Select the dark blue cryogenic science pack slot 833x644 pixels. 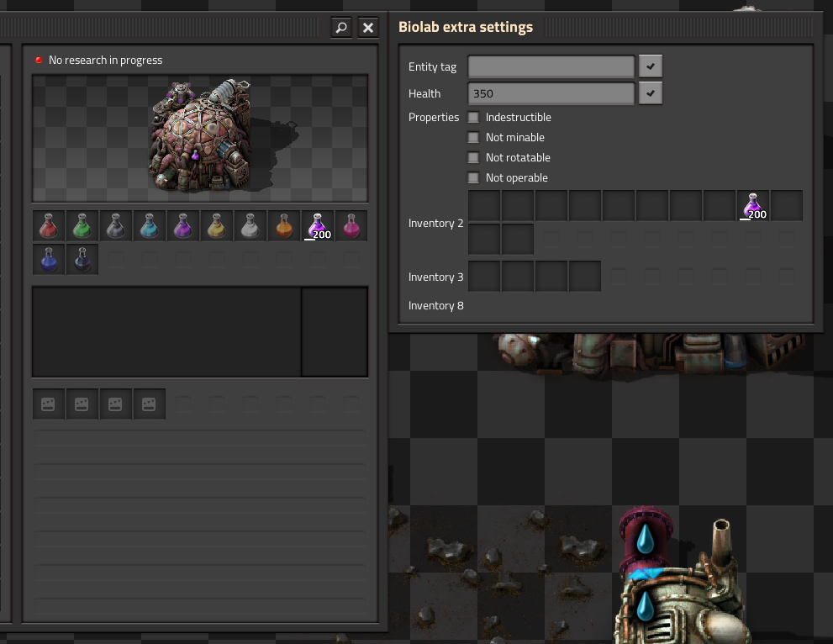tap(49, 259)
